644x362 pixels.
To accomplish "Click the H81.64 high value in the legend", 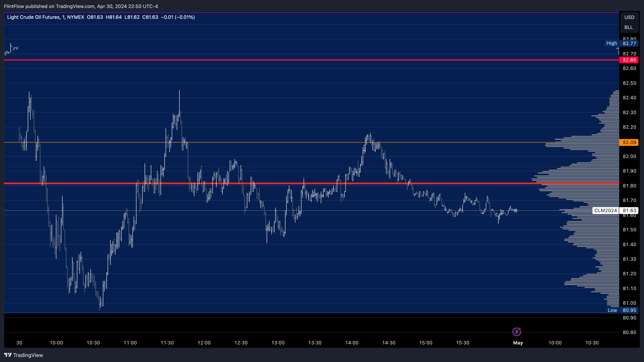I will [x=113, y=17].
